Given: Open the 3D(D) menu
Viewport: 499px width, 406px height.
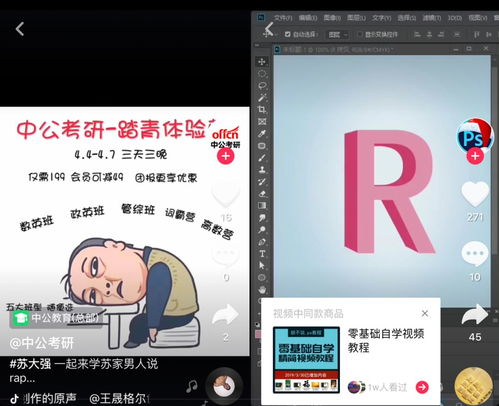Looking at the screenshot, I should coord(455,18).
